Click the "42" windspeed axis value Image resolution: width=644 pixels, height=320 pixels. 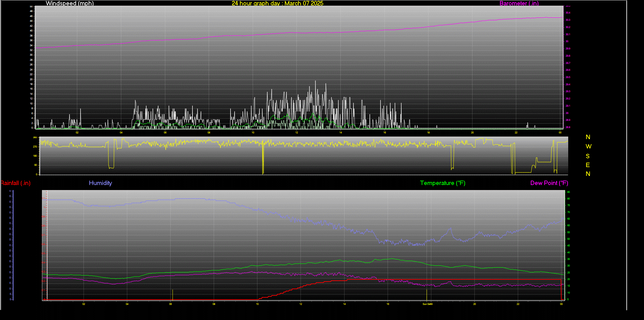31,26
